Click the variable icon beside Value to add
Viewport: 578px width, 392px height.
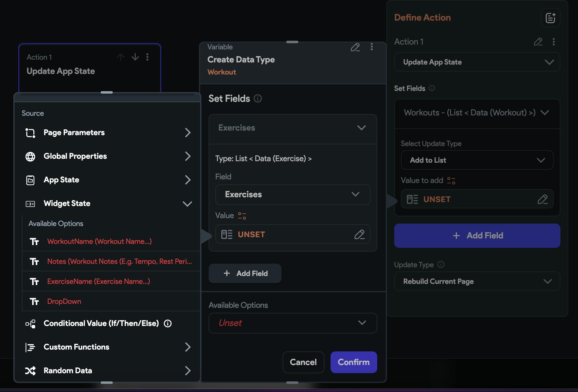[451, 181]
